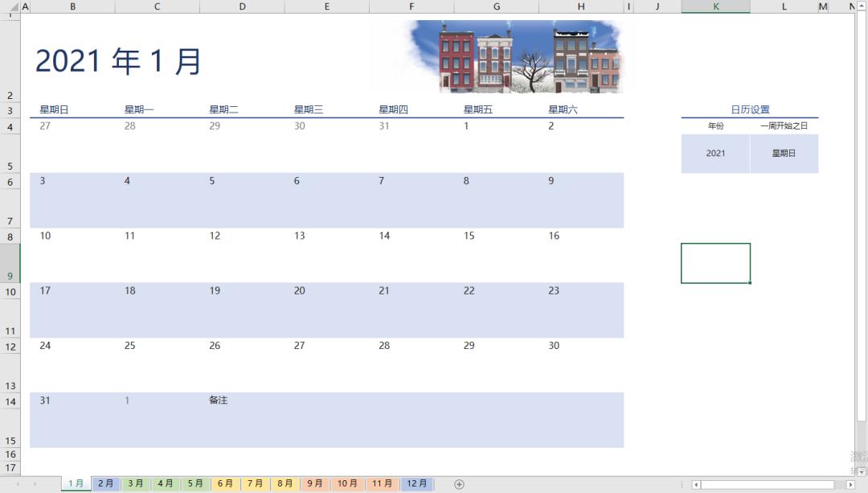
Task: Click the 星期四 weekday header
Action: tap(393, 109)
